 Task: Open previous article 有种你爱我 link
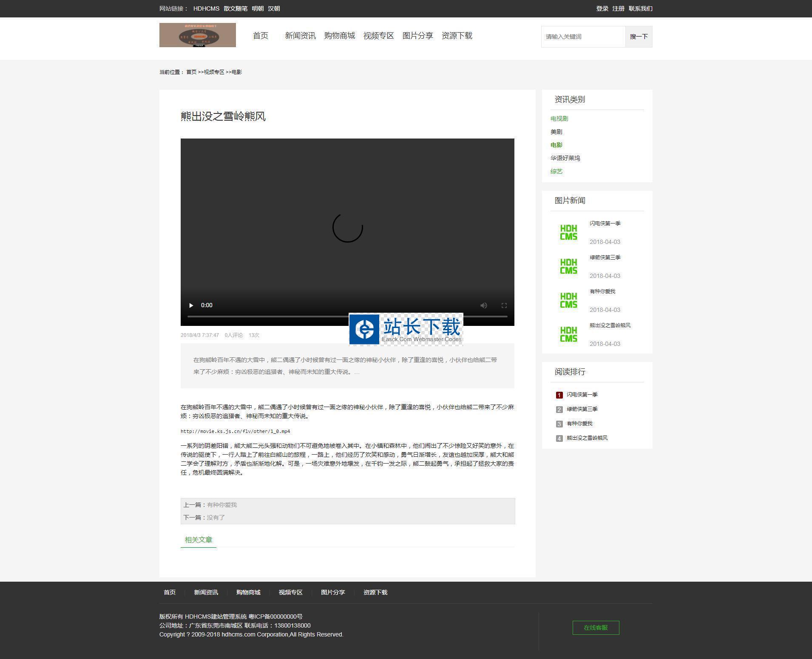pyautogui.click(x=222, y=505)
